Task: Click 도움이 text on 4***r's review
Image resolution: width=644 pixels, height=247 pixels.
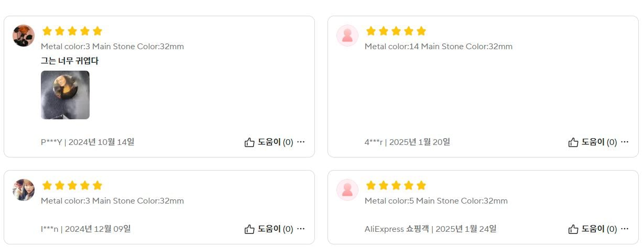Action: pos(593,142)
